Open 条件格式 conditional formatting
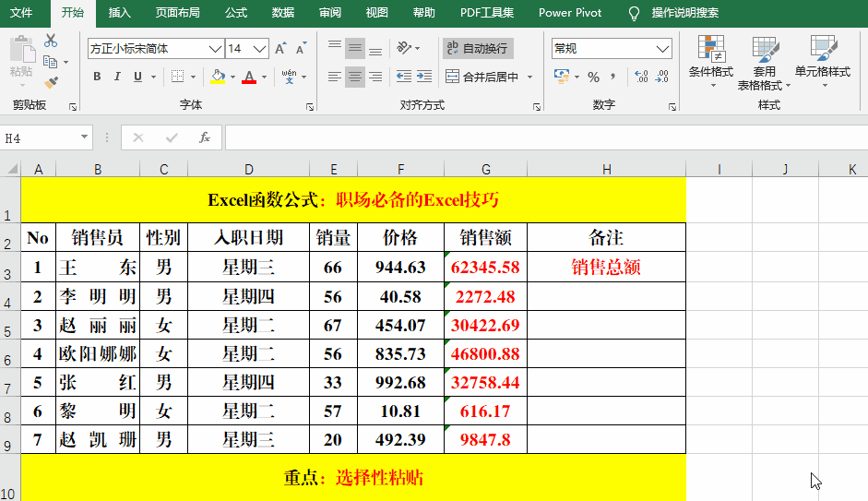Screen dimensions: 868x501 pos(711,62)
